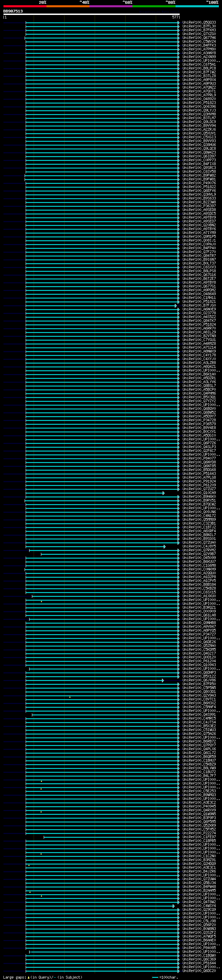Click hit label UniRef100_P49076
The image size is (222, 980).
point(199,183)
